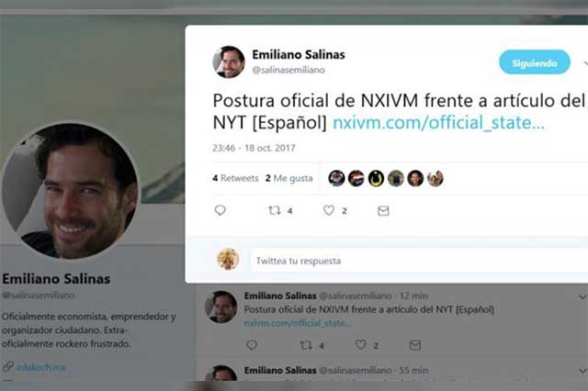Retweet the 12 min timeline tweet
The image size is (588, 391).
point(306,345)
